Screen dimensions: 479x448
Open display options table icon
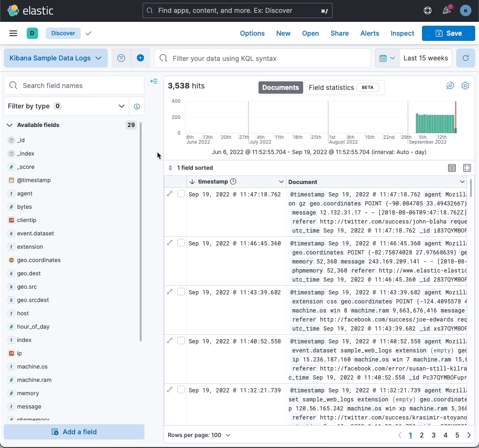451,168
